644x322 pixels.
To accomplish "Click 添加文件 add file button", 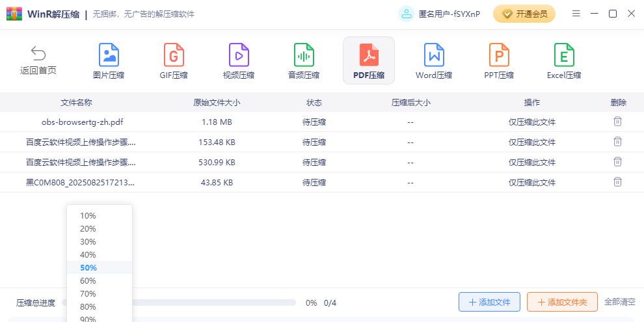I will (490, 302).
